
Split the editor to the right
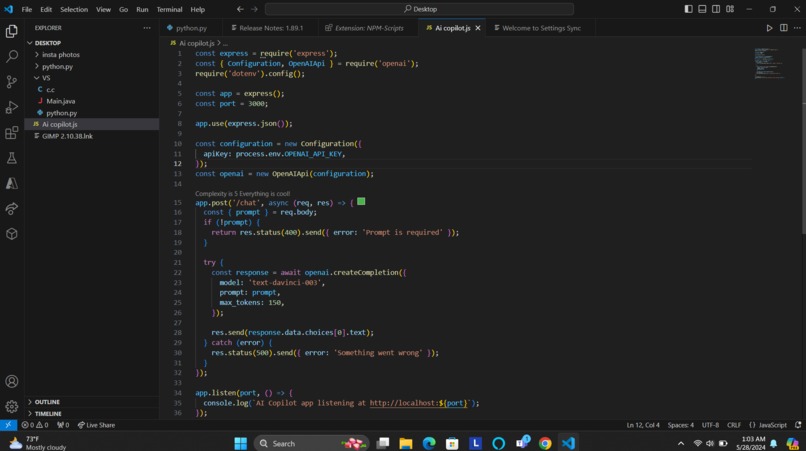[x=783, y=28]
